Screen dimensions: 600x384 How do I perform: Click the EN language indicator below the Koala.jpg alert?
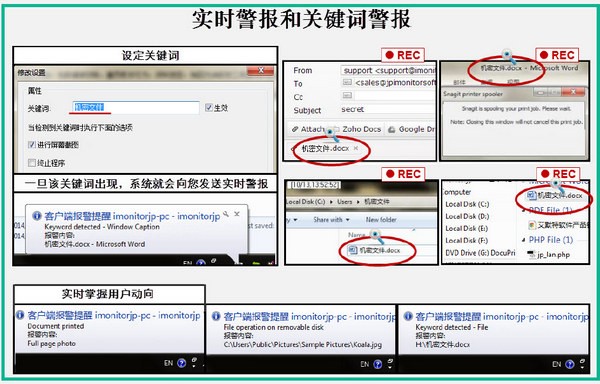364,364
